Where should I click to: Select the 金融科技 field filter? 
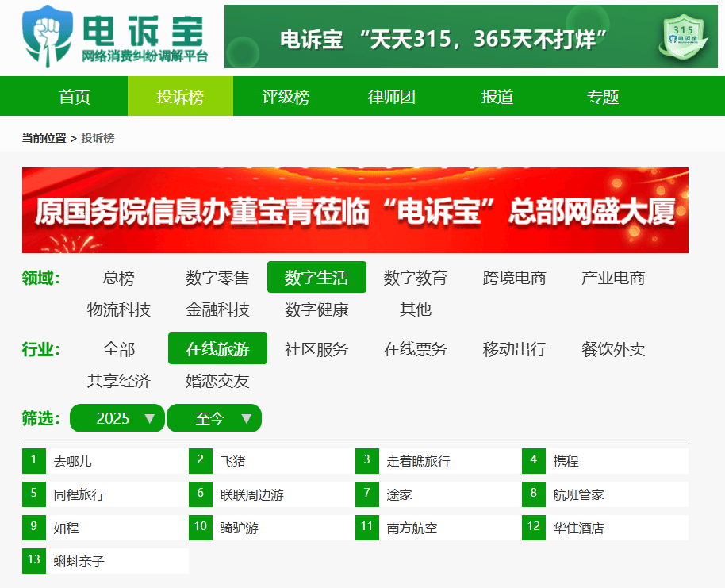click(217, 309)
